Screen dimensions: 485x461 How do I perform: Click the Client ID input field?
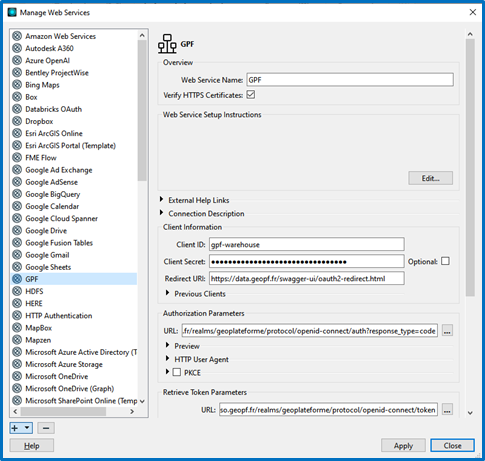307,244
